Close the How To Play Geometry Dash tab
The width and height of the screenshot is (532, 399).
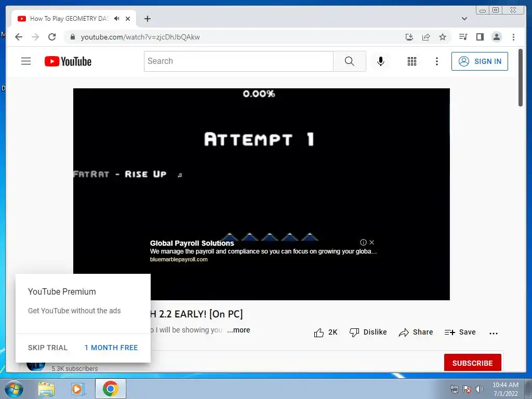pos(128,19)
